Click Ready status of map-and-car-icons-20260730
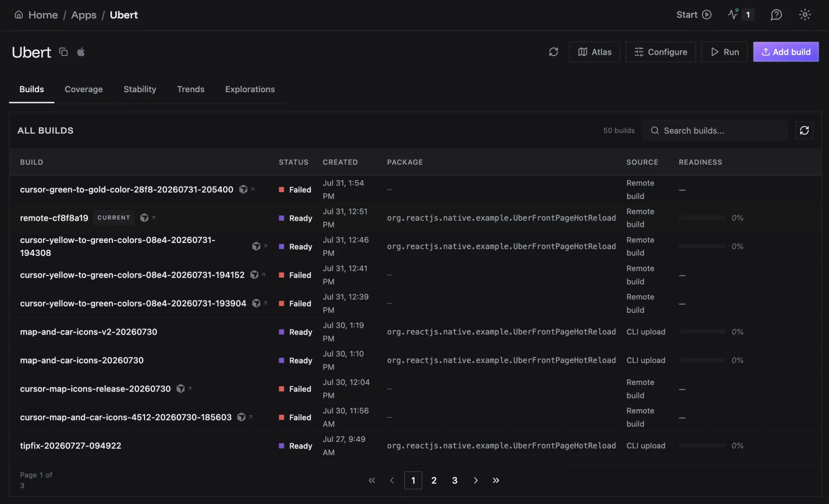This screenshot has height=504, width=829. coord(295,361)
